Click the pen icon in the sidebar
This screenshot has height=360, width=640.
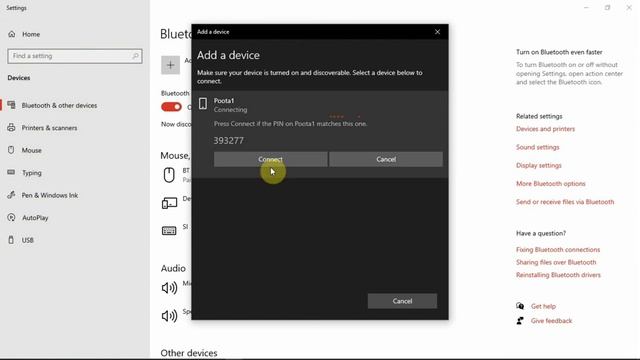[11, 195]
